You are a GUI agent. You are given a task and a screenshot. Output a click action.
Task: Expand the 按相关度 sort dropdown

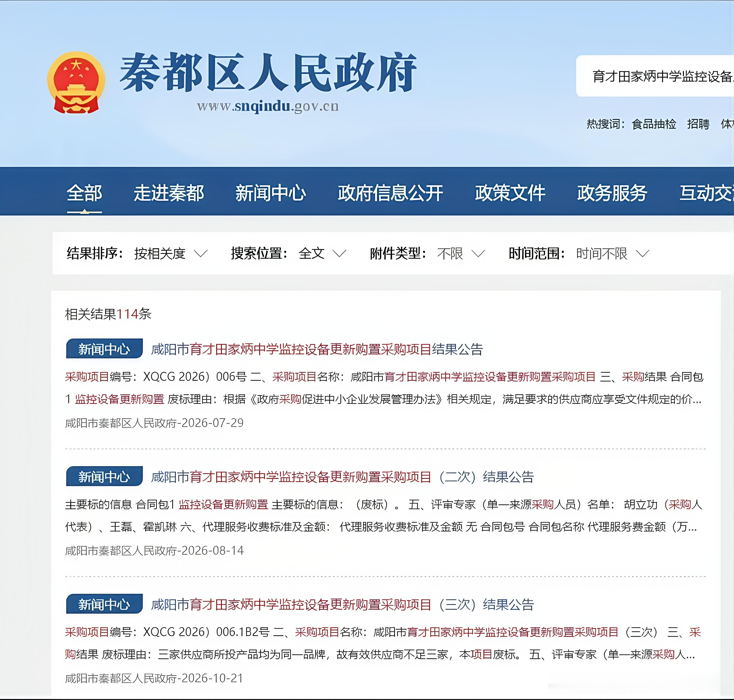[x=171, y=254]
